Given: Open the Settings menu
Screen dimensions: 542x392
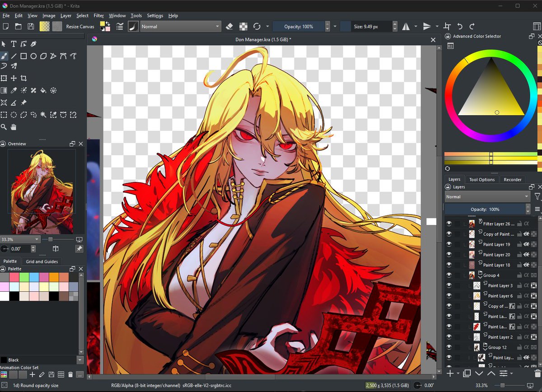Looking at the screenshot, I should click(x=155, y=15).
